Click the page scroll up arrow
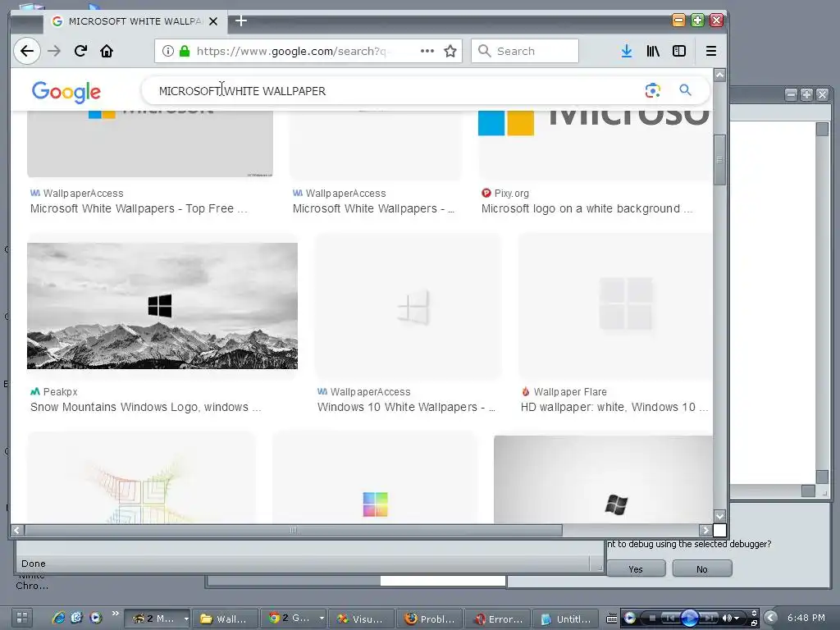 (x=719, y=75)
